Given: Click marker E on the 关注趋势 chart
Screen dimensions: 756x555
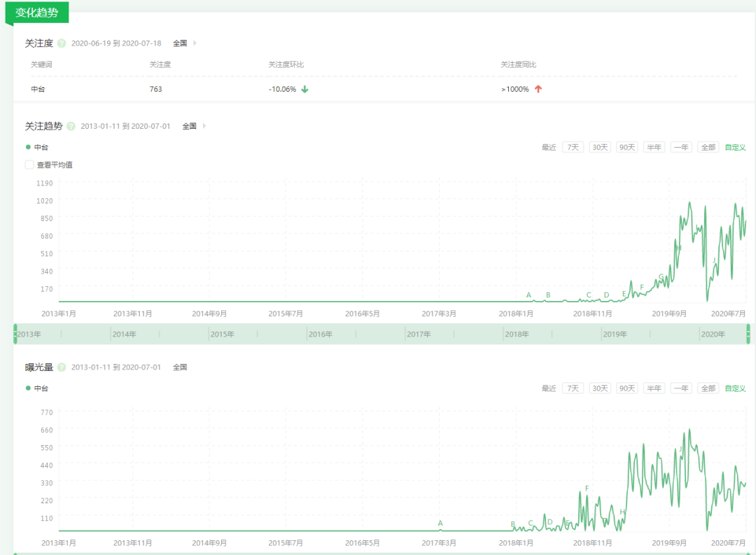Looking at the screenshot, I should point(624,294).
